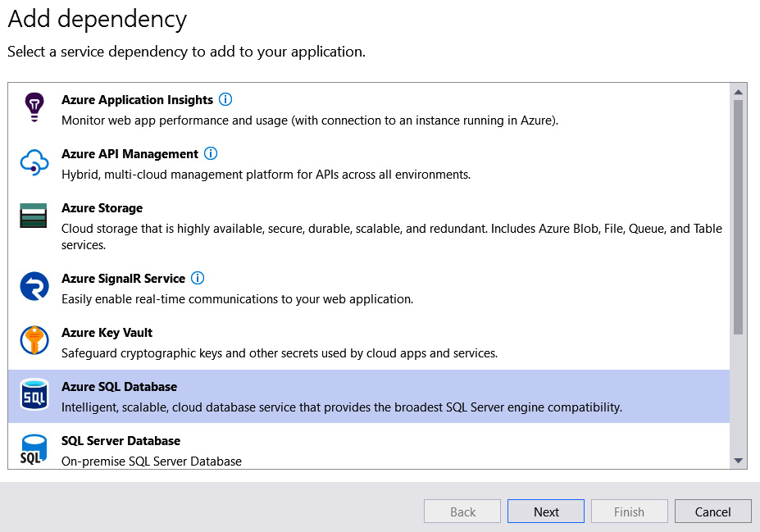Click the Azure Storage service icon
The image size is (760, 532).
click(x=34, y=216)
